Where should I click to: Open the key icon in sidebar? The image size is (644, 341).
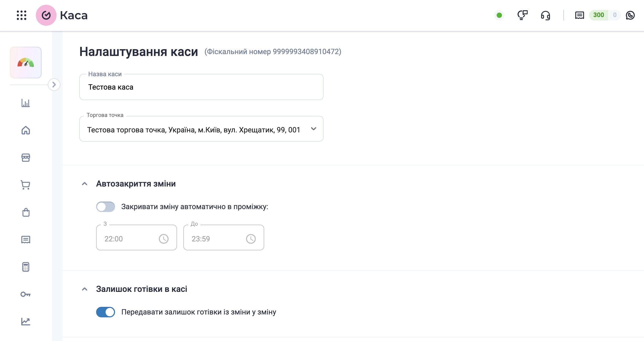[25, 294]
